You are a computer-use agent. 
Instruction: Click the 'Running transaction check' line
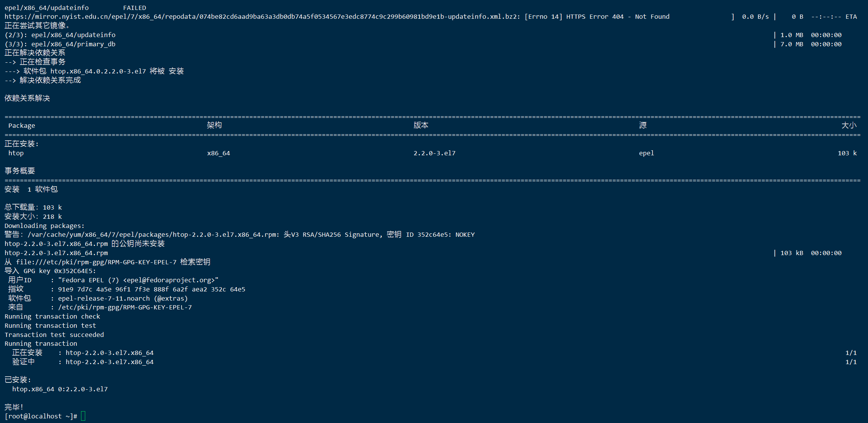coord(52,317)
